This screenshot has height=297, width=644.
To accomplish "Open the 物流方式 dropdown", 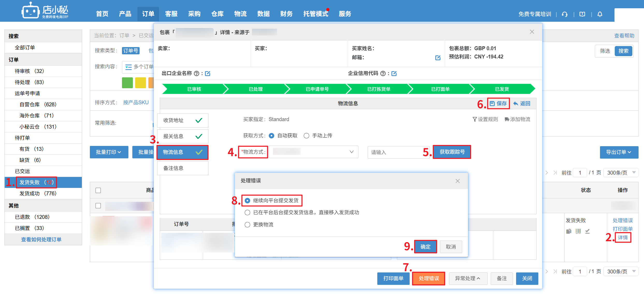I will coord(313,152).
